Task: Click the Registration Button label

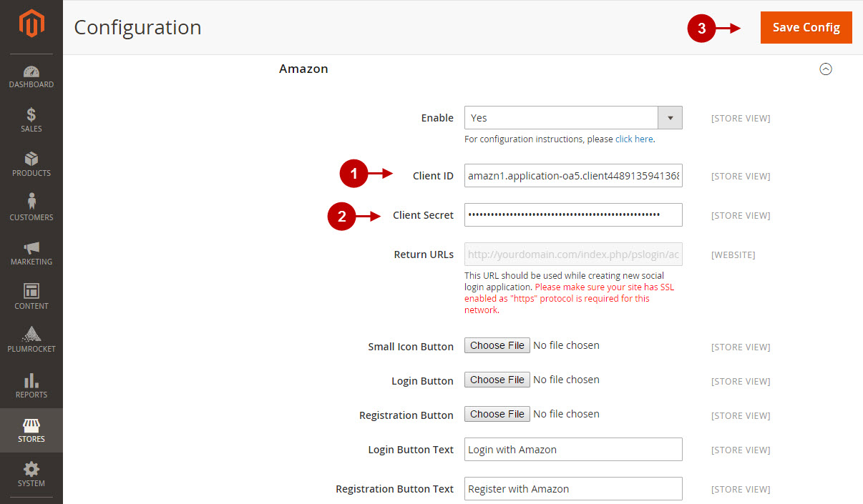Action: pos(406,415)
